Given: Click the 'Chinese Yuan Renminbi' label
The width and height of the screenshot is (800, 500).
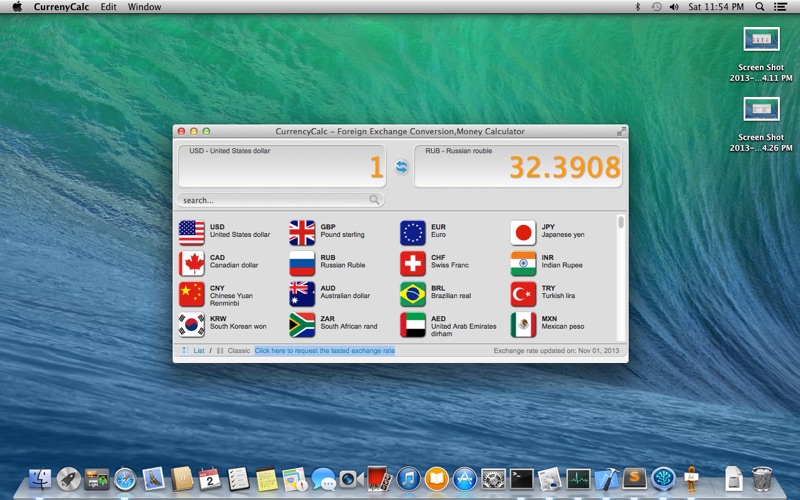Looking at the screenshot, I should click(x=231, y=299).
